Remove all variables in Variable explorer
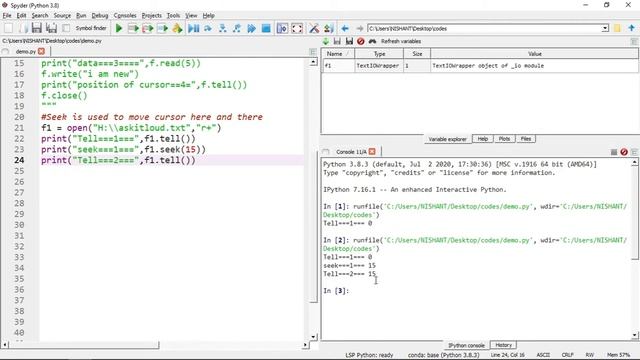The height and width of the screenshot is (360, 640). (x=360, y=41)
